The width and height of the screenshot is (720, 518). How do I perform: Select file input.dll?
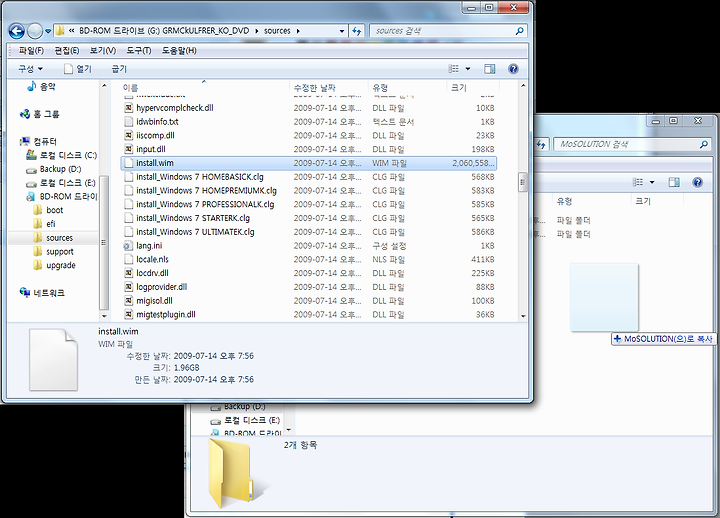click(x=309, y=149)
